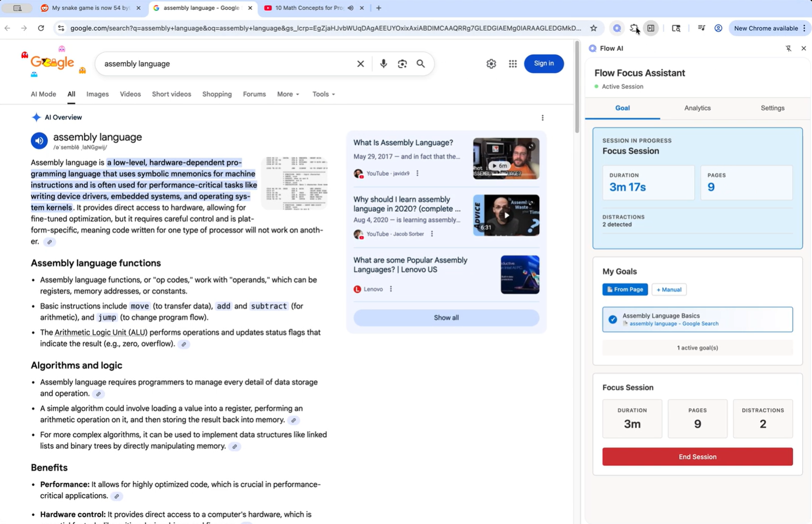The height and width of the screenshot is (524, 812).
Task: Toggle Assembly Language Basics goal checkmark
Action: (x=613, y=320)
